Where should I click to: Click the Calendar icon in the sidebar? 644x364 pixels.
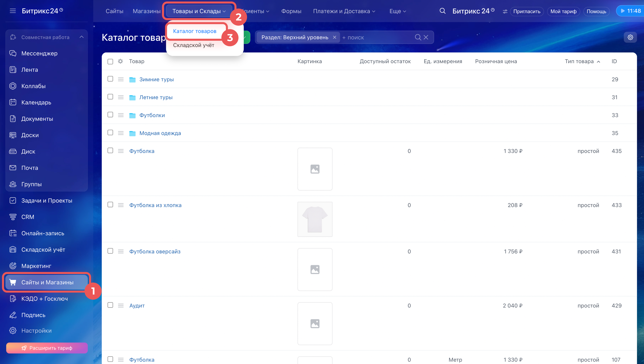pos(13,102)
